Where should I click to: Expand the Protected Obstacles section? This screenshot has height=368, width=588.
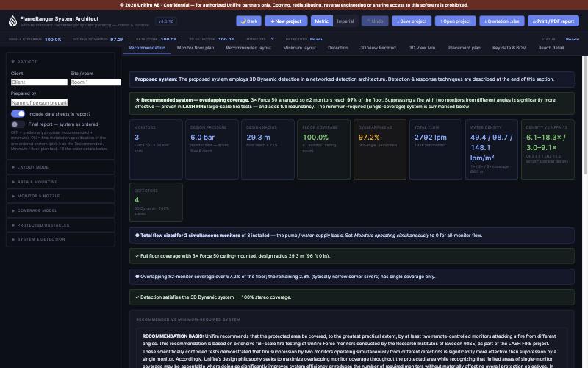pos(61,225)
